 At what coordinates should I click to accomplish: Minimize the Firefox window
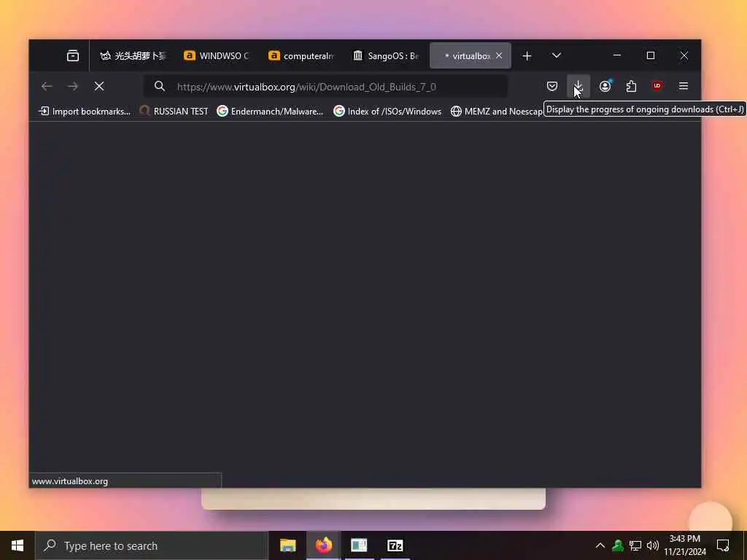617,55
